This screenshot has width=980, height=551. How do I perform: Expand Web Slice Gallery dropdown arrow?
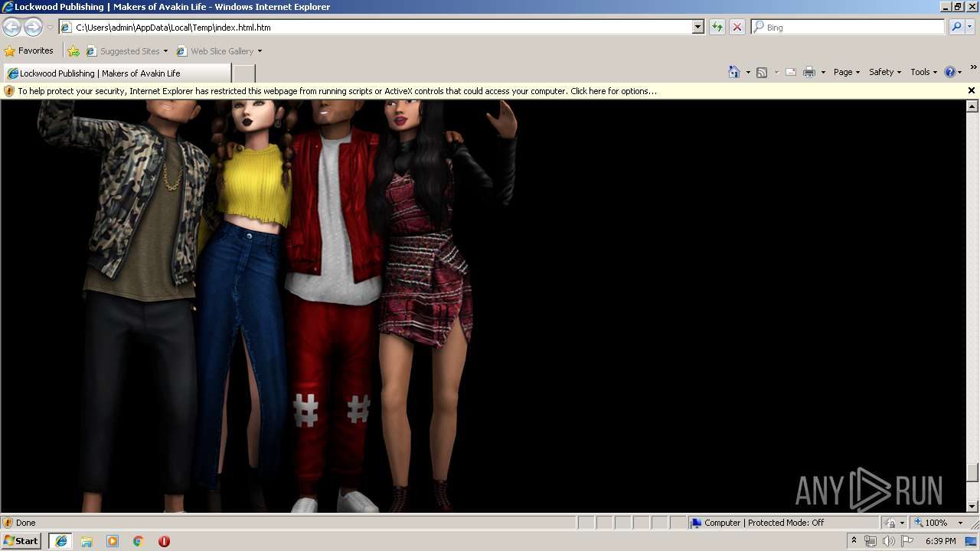260,51
